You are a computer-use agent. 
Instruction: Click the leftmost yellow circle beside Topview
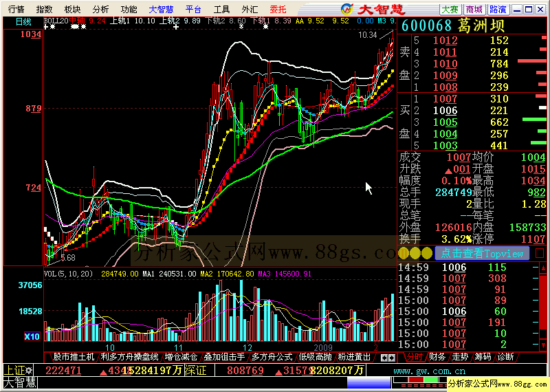pos(404,253)
